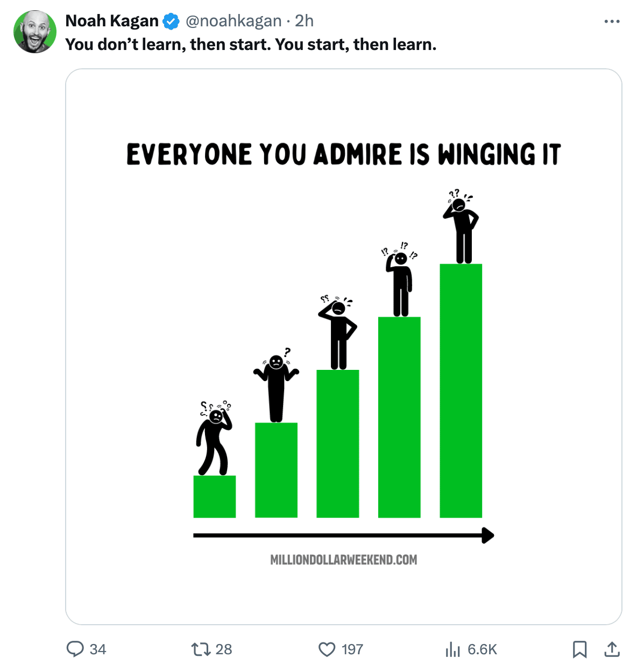637x672 pixels.
Task: Click the MILLIONDOLLARWEEKEND.COM watermark text
Action: (x=343, y=560)
